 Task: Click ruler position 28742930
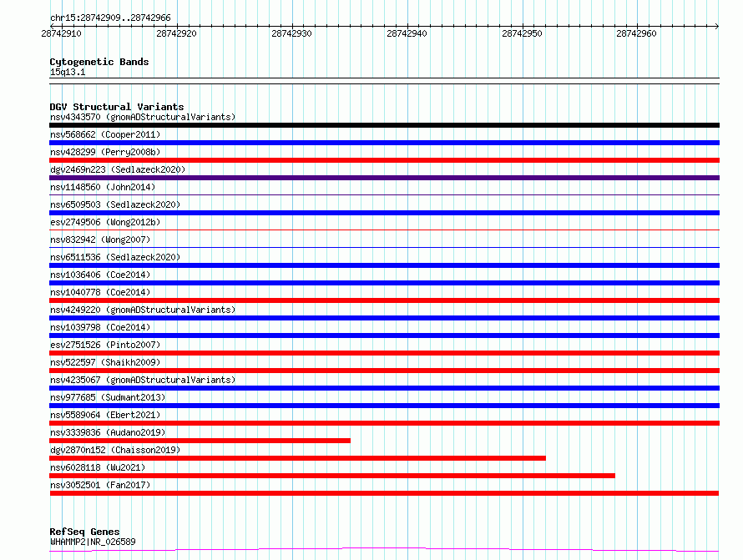tap(291, 33)
